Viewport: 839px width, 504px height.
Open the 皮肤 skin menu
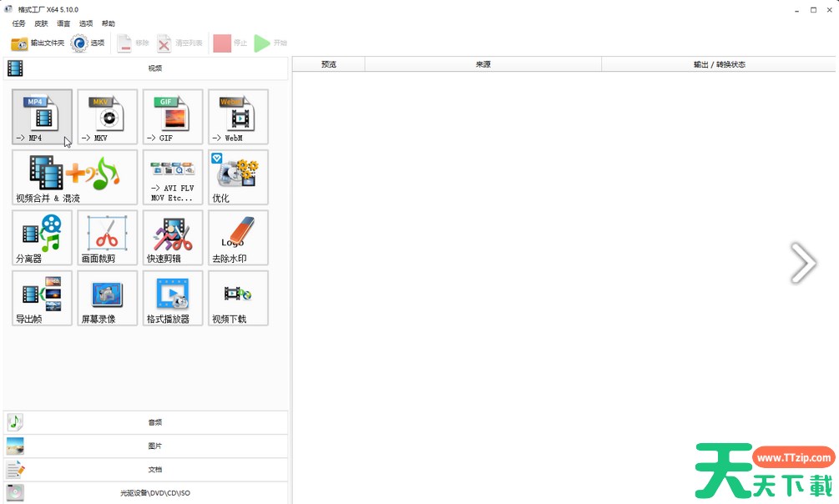point(41,23)
